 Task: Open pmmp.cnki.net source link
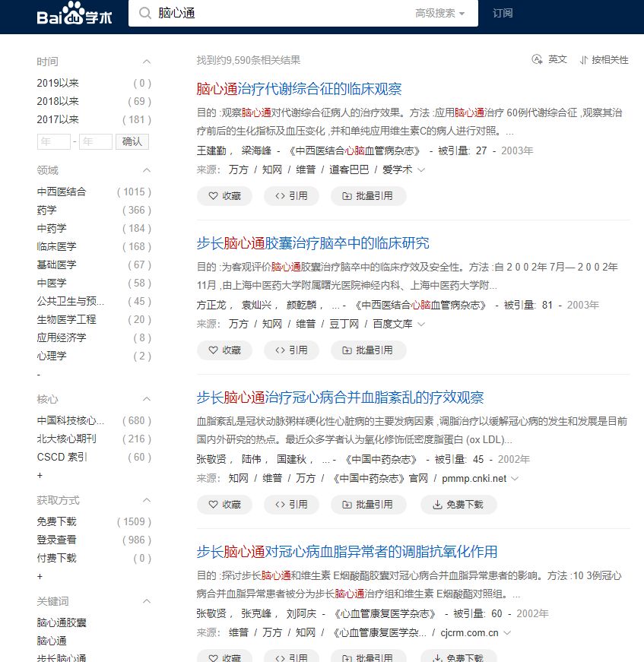474,478
